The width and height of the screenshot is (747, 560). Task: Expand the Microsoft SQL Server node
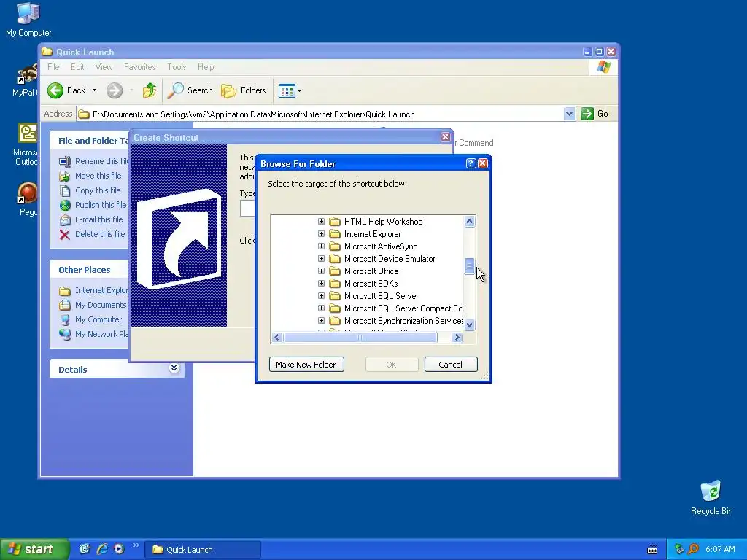click(321, 296)
